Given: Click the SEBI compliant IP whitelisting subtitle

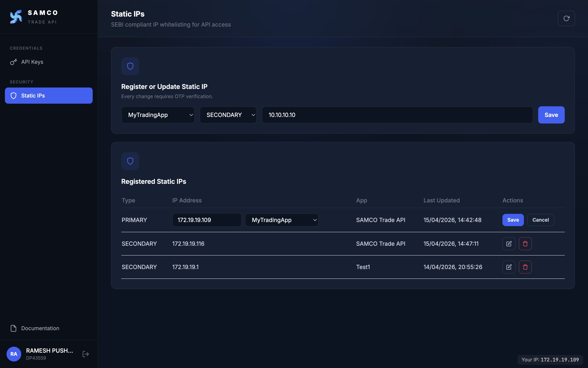Looking at the screenshot, I should pyautogui.click(x=171, y=25).
